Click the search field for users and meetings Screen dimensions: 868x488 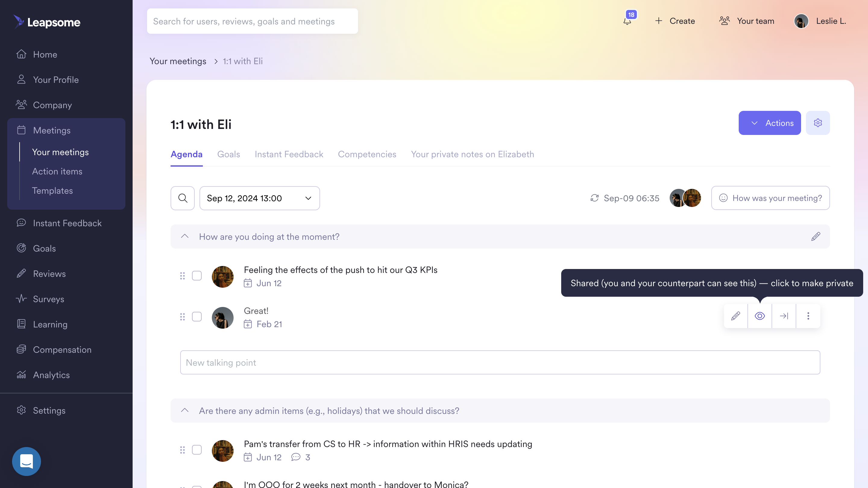coord(252,21)
